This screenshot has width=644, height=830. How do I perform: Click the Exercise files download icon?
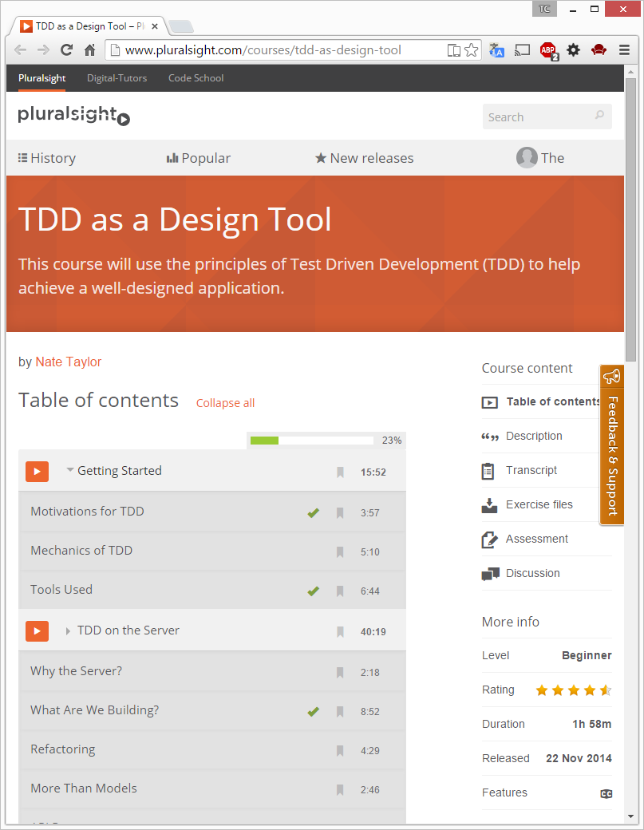(x=489, y=505)
